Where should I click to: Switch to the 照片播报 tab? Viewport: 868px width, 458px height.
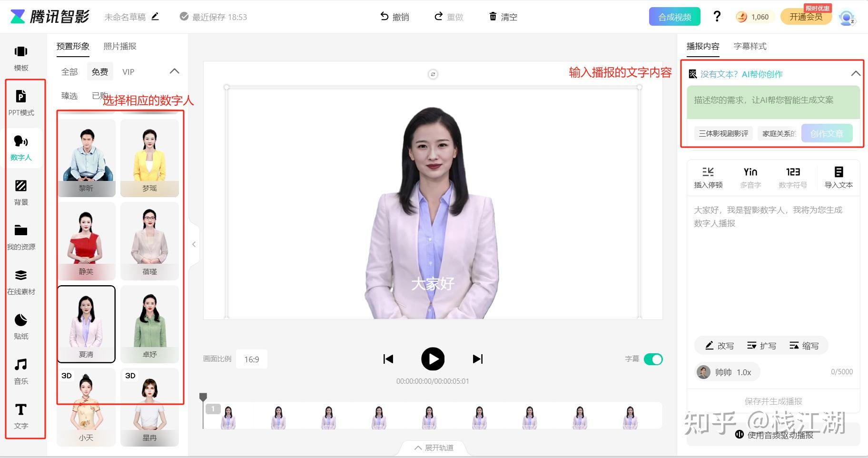tap(120, 46)
